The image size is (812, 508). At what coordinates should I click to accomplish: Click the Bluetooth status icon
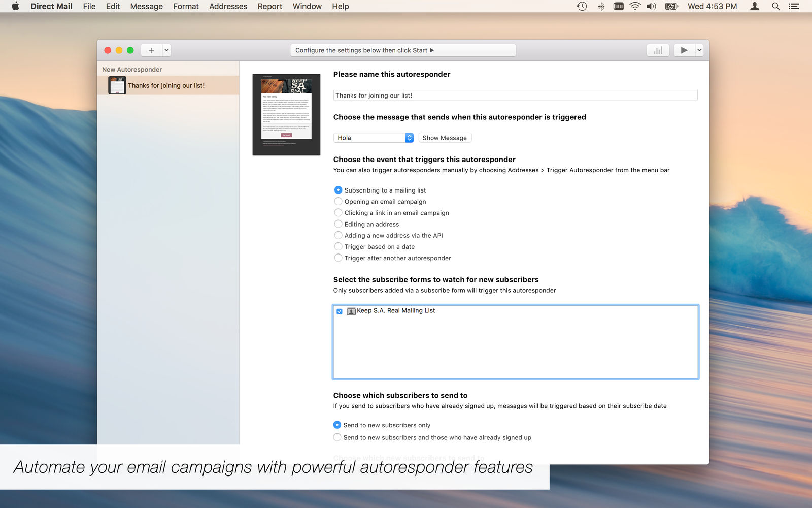(601, 6)
